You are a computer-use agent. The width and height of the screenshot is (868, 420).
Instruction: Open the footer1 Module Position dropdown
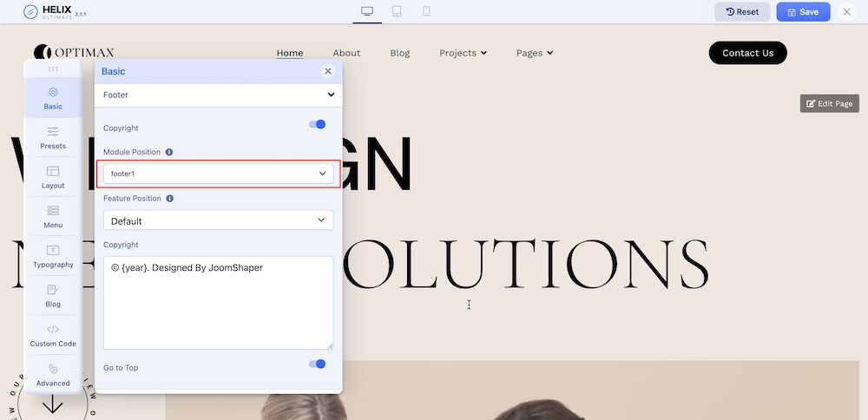pos(218,174)
